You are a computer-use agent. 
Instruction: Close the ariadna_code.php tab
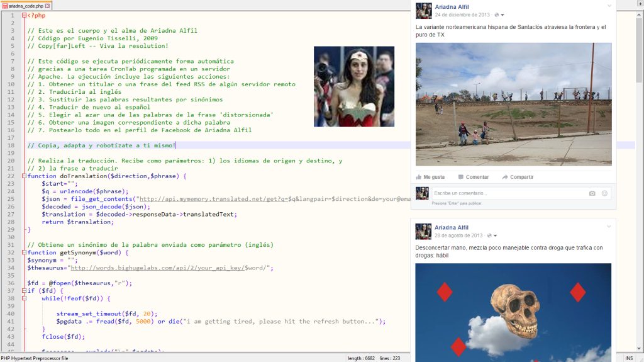pos(48,6)
